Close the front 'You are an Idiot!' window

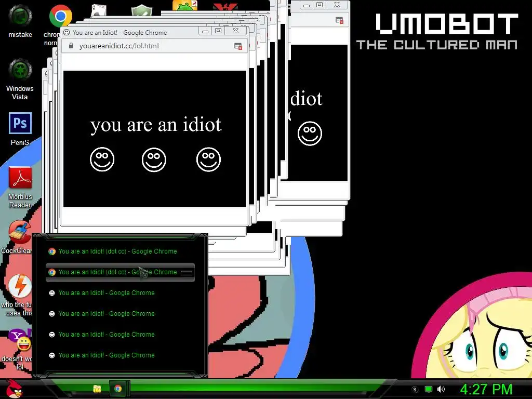(235, 31)
